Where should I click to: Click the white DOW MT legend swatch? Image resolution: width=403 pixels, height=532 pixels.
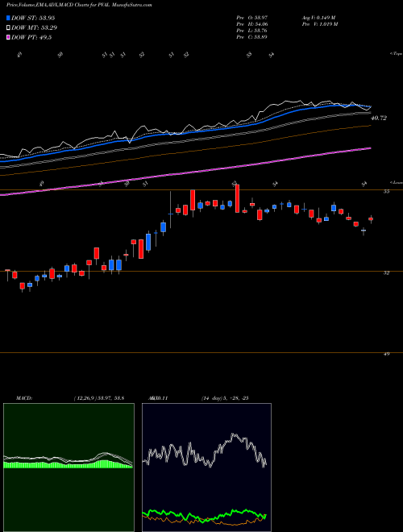click(x=8, y=28)
